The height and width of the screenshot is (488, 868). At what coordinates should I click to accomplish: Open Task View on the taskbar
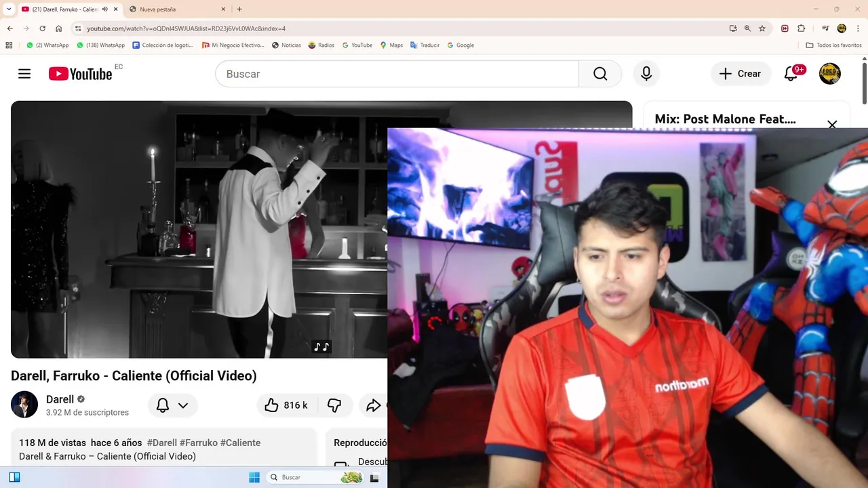coord(374,477)
